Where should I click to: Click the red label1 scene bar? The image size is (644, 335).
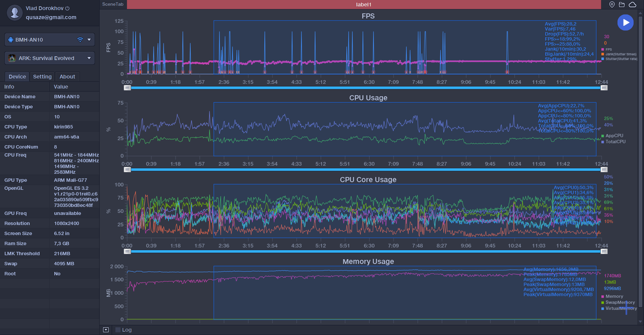pos(363,4)
